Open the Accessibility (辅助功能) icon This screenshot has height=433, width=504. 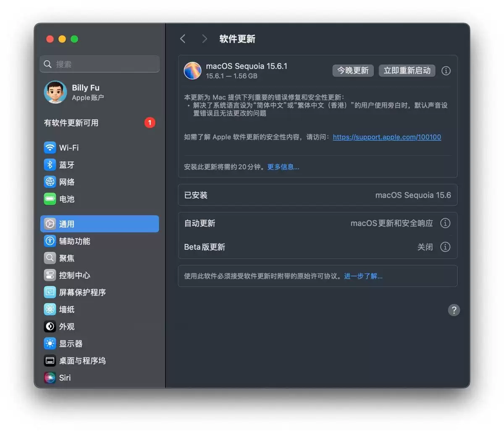click(x=50, y=241)
